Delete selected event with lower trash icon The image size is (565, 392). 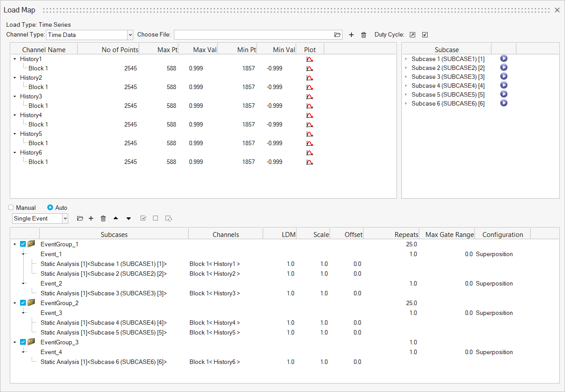[103, 218]
